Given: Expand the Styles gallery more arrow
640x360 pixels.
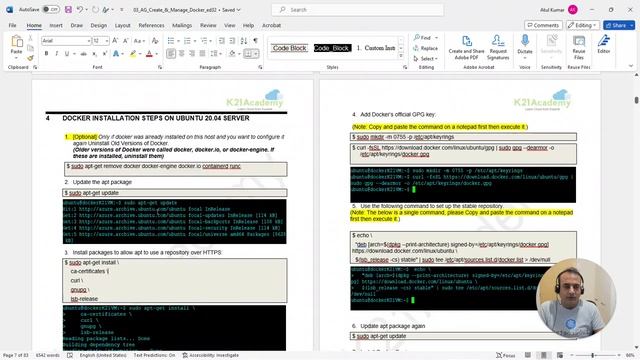Looking at the screenshot, I should [401, 56].
